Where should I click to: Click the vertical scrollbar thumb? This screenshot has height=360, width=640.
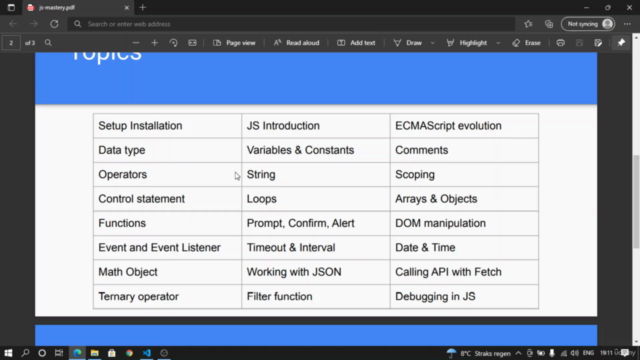coord(636,201)
